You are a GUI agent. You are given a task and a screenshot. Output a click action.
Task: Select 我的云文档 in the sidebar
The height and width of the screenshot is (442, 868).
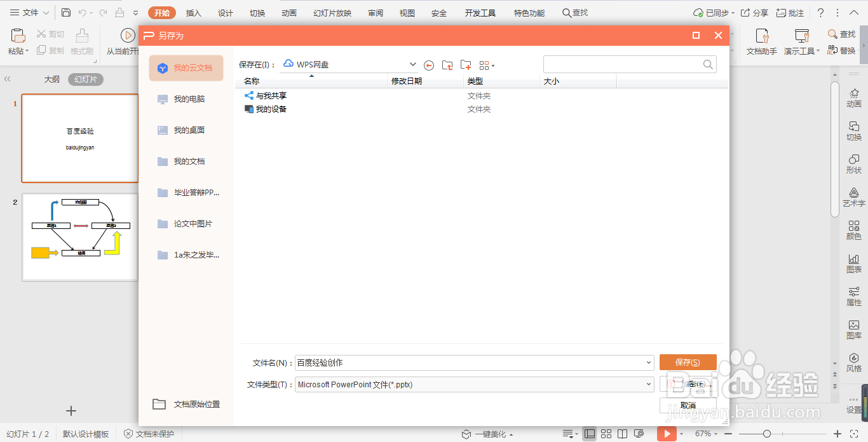point(186,68)
